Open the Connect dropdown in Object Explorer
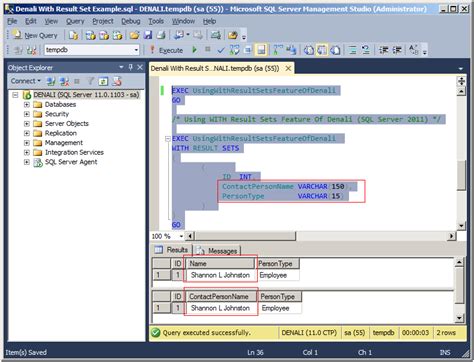The image size is (474, 362). (25, 81)
